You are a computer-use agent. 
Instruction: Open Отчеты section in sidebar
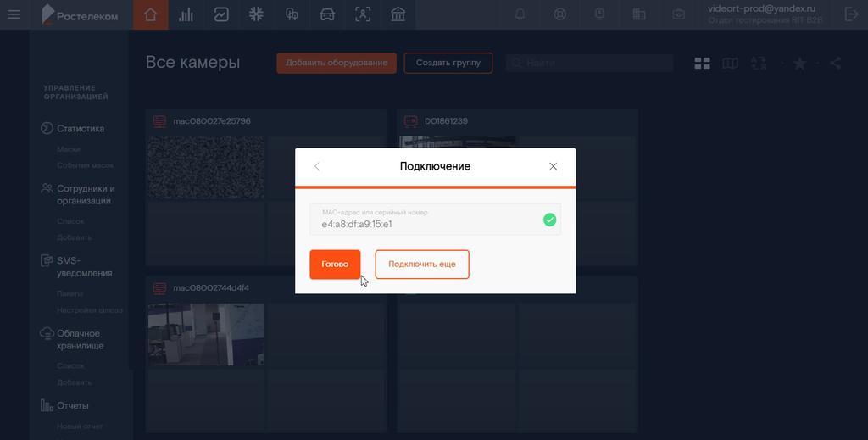[x=73, y=406]
